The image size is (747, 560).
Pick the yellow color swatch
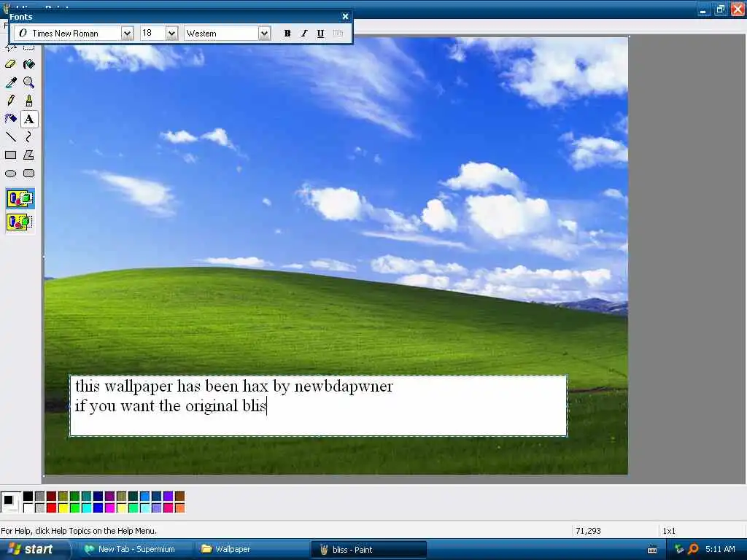(x=63, y=508)
